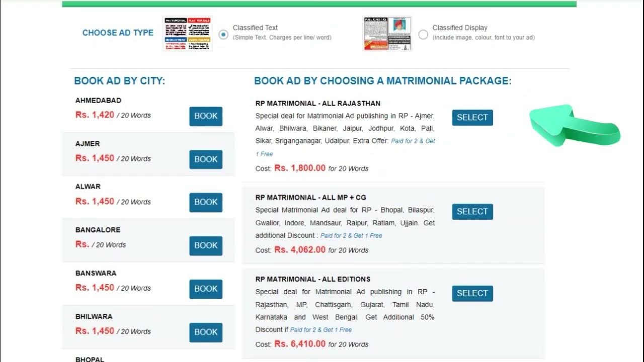Viewport: 644px width, 362px height.
Task: Click the Bhopal city heading
Action: 90,359
